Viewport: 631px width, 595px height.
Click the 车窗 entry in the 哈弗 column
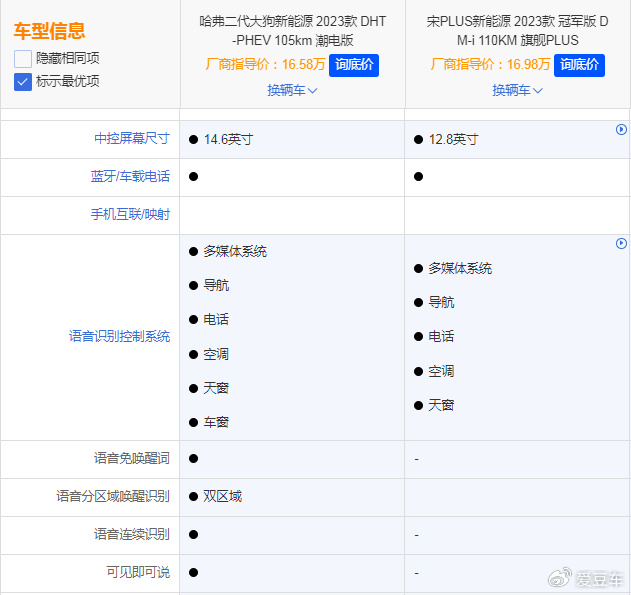point(216,422)
